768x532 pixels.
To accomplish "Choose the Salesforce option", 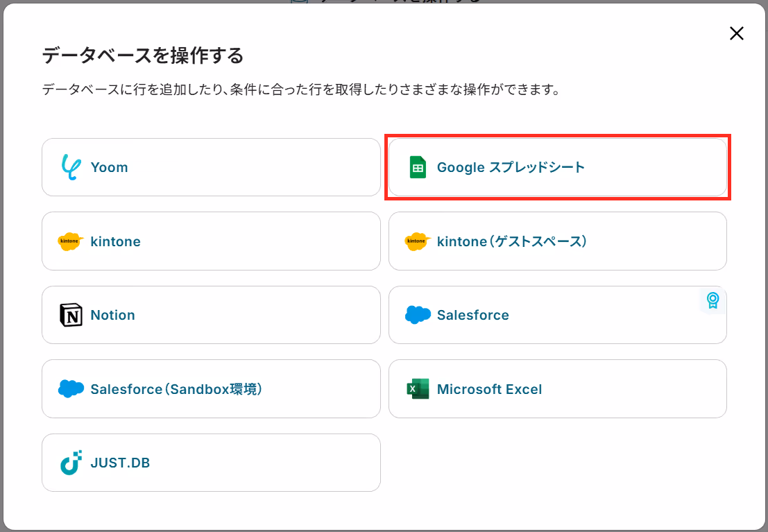I will [x=557, y=315].
